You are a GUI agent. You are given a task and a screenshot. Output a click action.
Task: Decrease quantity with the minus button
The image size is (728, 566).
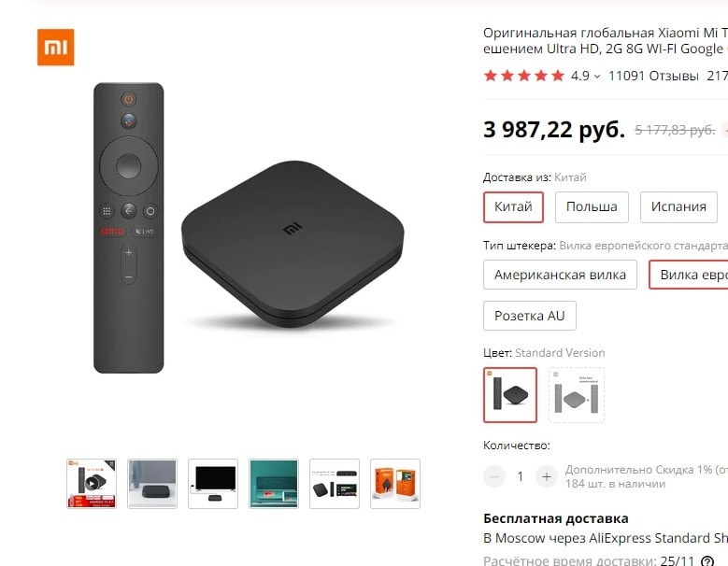494,476
